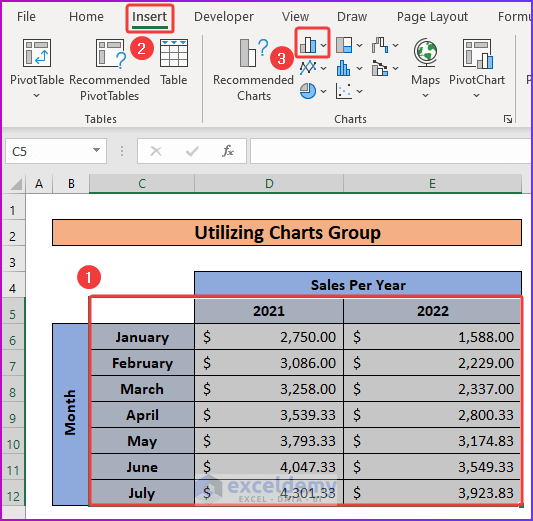Cancel formula bar entry (X)

tap(156, 151)
